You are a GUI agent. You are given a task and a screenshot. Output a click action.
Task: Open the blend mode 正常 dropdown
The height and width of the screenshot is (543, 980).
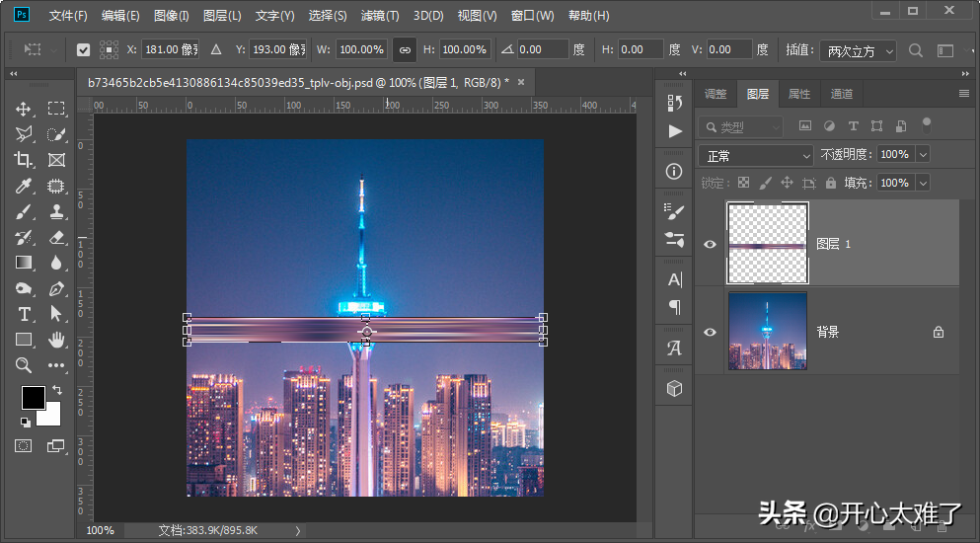[756, 155]
